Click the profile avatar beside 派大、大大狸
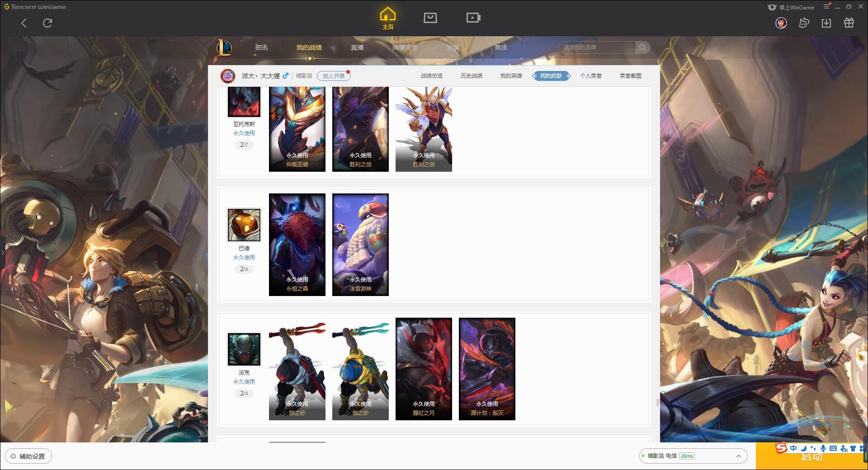 (x=228, y=76)
